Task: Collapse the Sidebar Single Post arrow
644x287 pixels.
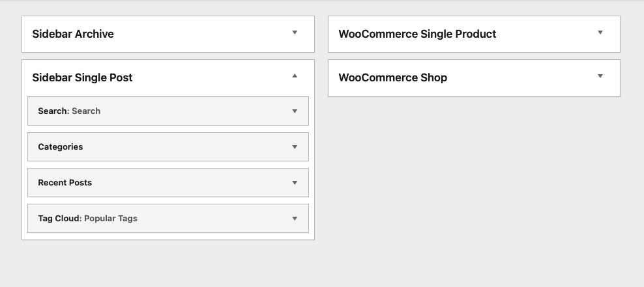Action: [295, 76]
